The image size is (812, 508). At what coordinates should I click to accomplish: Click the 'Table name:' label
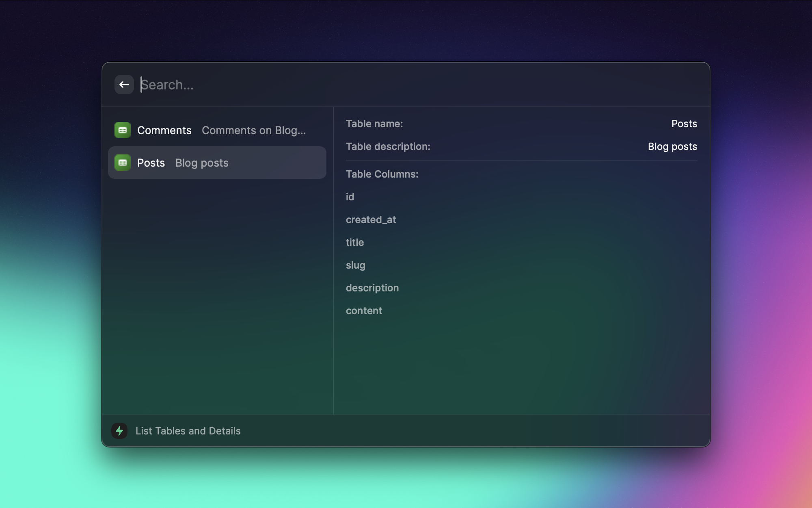tap(374, 124)
